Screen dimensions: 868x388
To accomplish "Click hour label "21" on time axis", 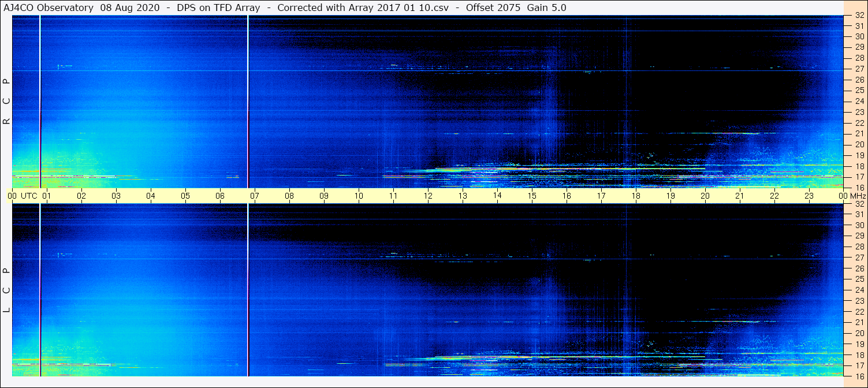I will 740,196.
